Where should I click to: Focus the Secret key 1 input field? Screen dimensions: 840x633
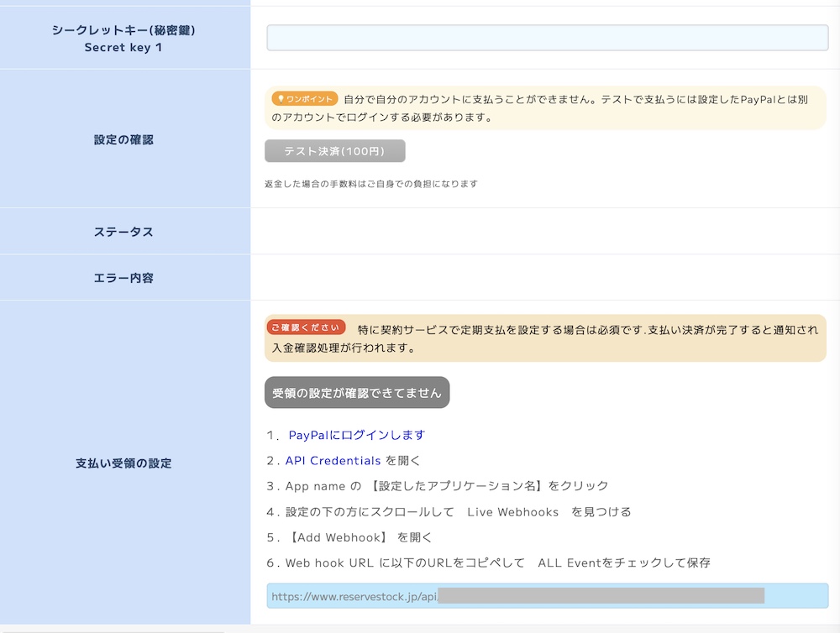[x=547, y=38]
